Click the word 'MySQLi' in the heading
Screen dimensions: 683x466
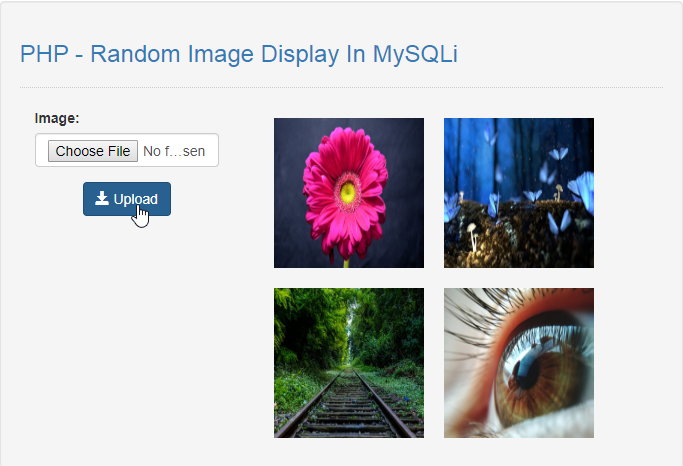click(x=415, y=55)
